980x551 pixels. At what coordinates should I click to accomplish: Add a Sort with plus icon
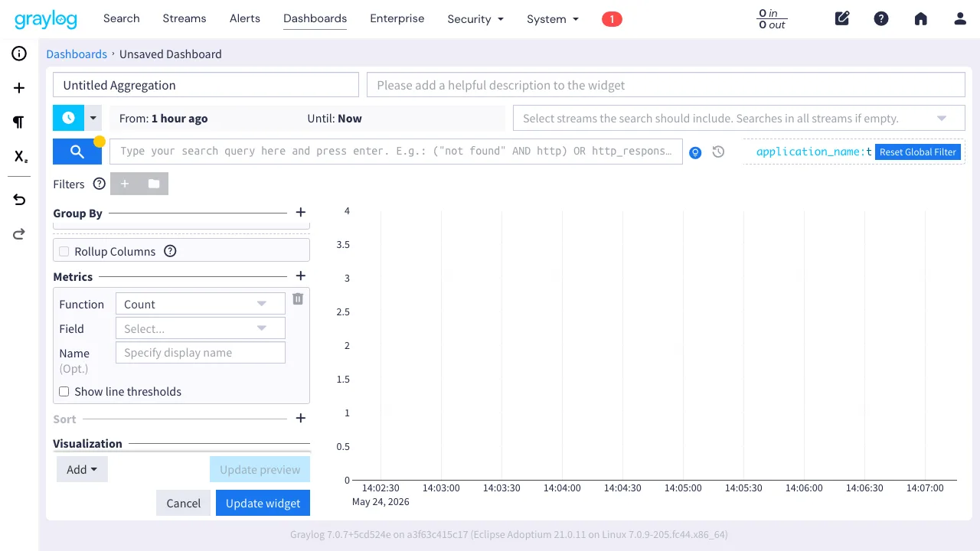coord(301,419)
